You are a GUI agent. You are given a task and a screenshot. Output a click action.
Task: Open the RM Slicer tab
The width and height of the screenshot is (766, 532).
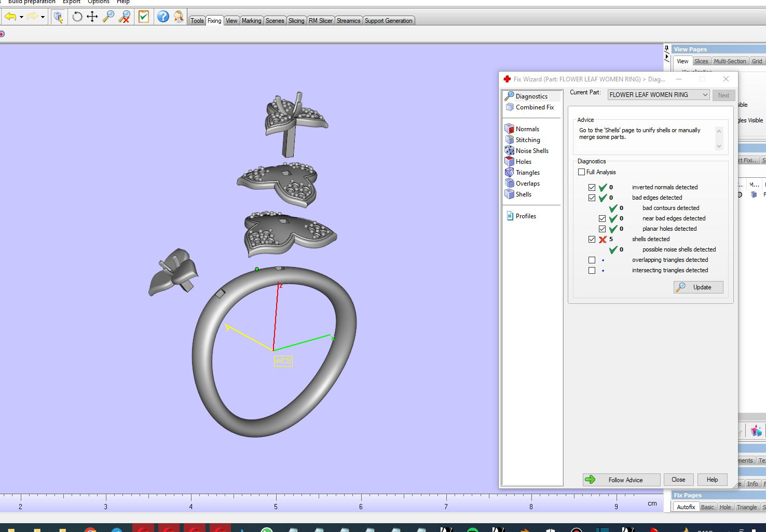pos(321,21)
